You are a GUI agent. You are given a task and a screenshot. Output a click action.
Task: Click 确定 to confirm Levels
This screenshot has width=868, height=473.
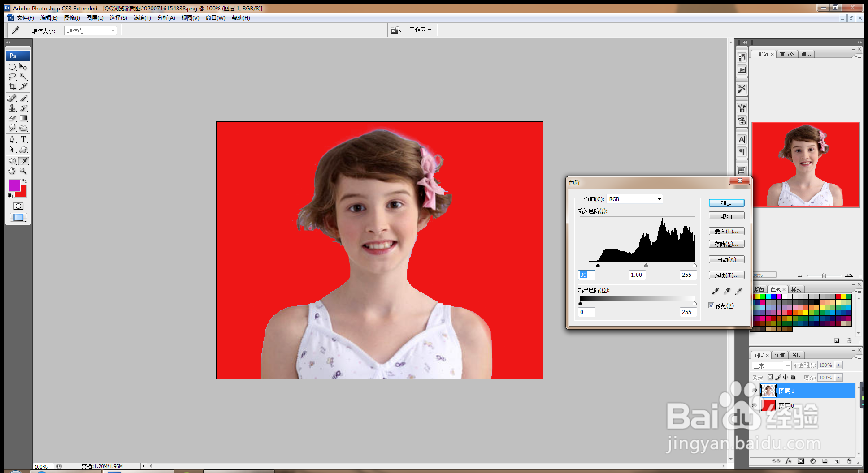point(727,203)
